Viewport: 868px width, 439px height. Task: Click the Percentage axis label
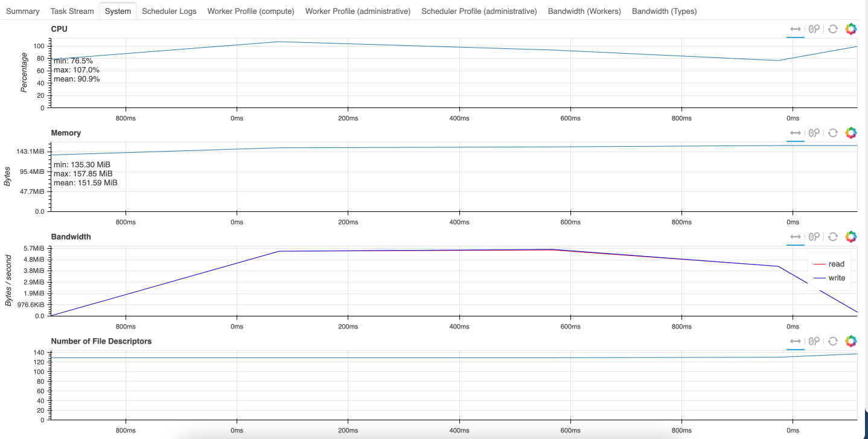(x=25, y=72)
